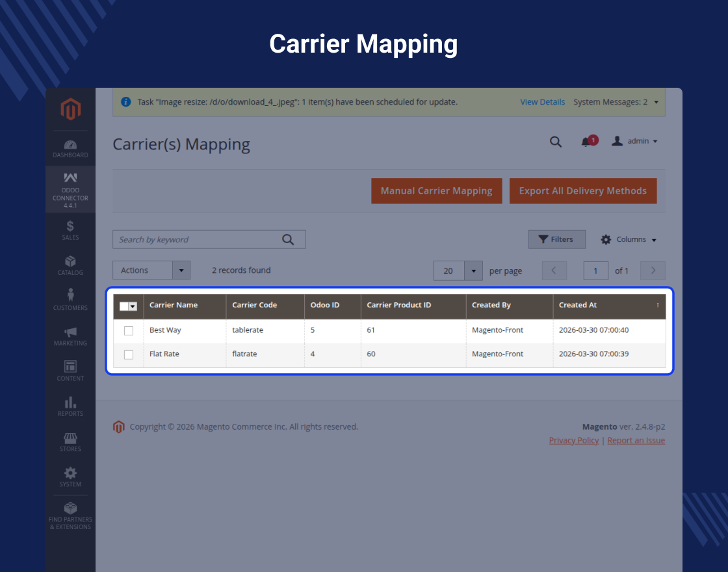Open the Dashboard sidebar menu
This screenshot has height=572, width=728.
pyautogui.click(x=70, y=149)
